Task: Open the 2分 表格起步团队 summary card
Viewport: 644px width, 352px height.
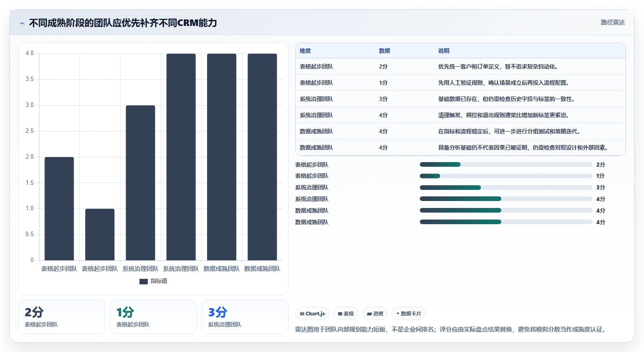Action: tap(62, 317)
